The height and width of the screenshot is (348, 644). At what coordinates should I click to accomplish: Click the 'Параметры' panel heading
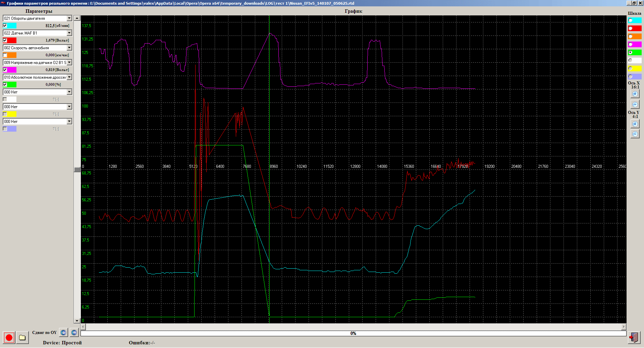(x=39, y=11)
